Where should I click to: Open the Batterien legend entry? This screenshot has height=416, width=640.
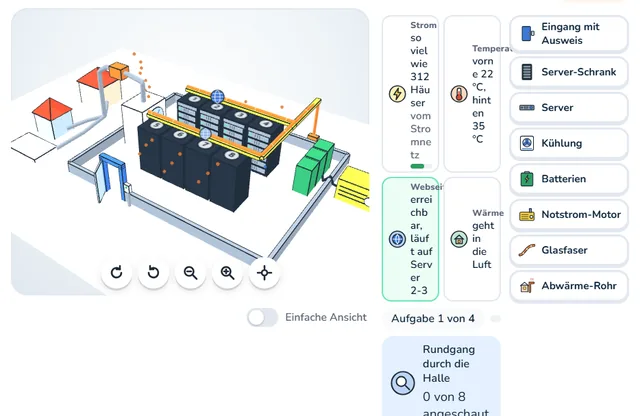pyautogui.click(x=569, y=179)
